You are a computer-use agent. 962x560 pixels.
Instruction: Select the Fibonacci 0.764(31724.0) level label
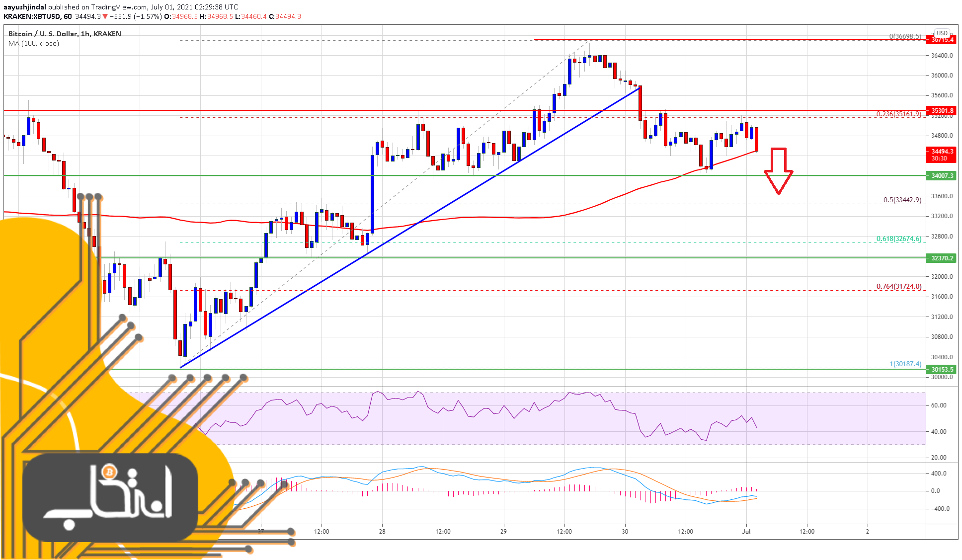(898, 286)
